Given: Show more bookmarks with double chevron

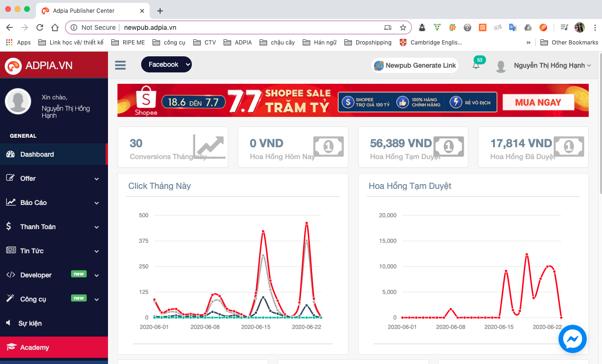Looking at the screenshot, I should pyautogui.click(x=529, y=42).
